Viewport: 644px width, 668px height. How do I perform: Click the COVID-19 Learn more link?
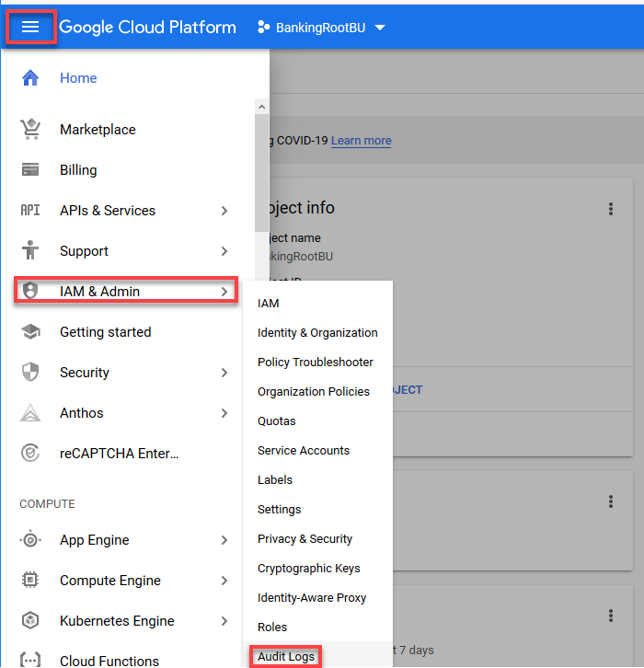[362, 140]
